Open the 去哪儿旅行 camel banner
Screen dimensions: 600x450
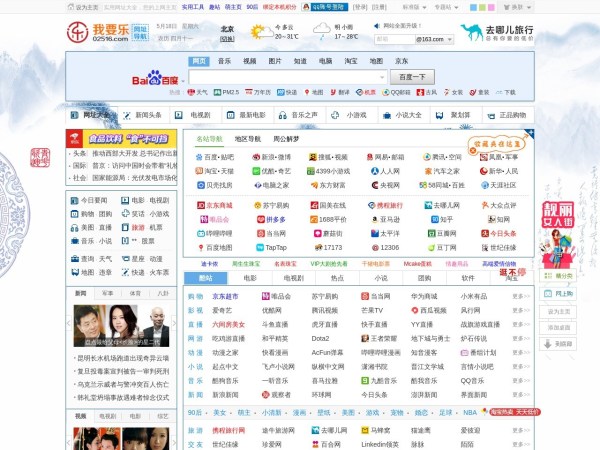pos(496,32)
